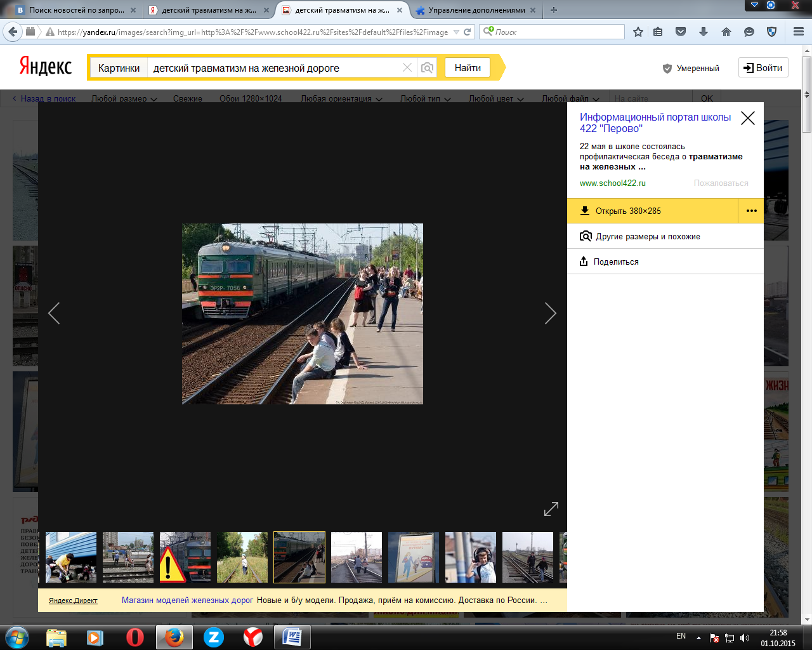Open the Zello app from the taskbar

tap(214, 637)
